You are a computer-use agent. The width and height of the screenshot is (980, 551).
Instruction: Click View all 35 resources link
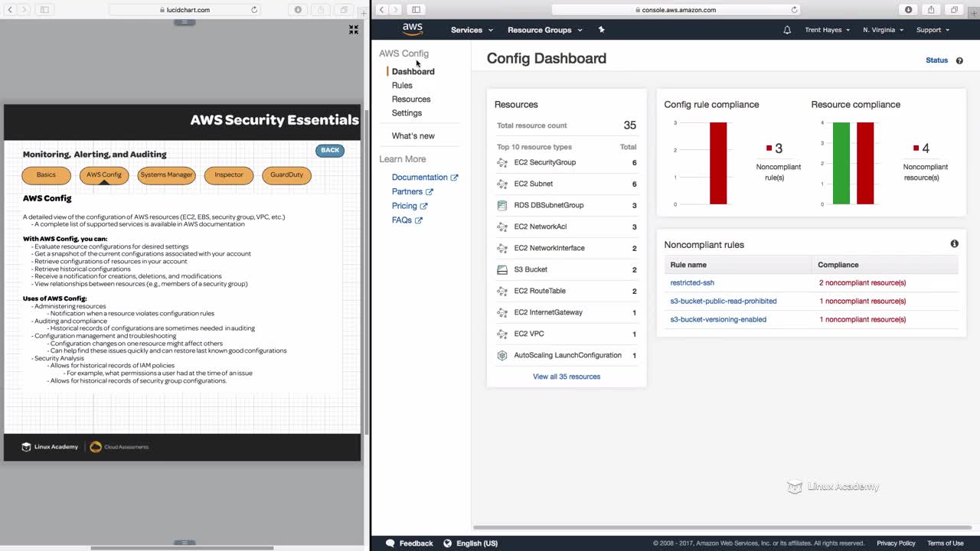567,377
